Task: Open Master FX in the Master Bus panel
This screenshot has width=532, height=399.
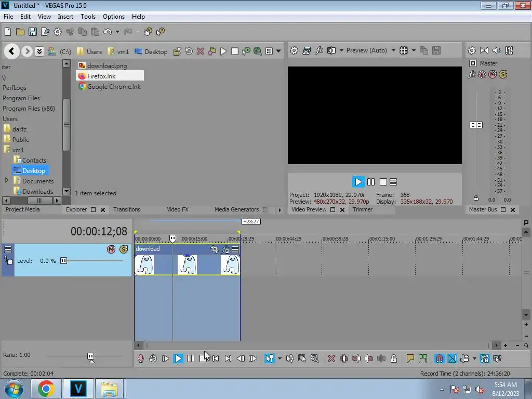Action: click(472, 74)
